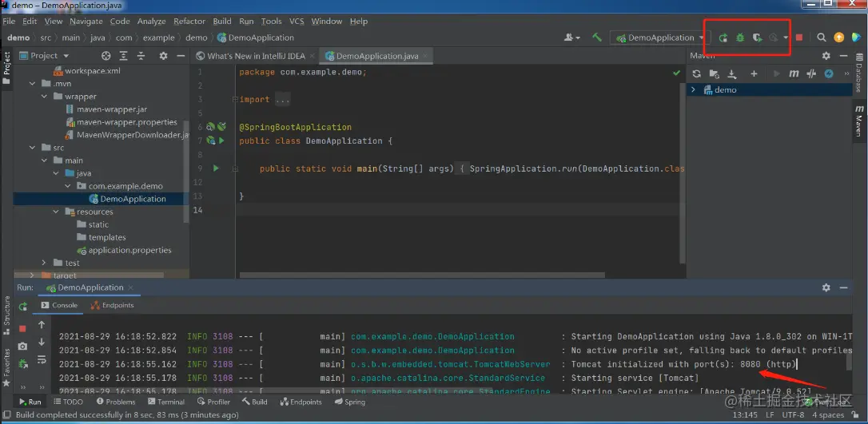
Task: Toggle Maven offline mode icon
Action: 811,73
